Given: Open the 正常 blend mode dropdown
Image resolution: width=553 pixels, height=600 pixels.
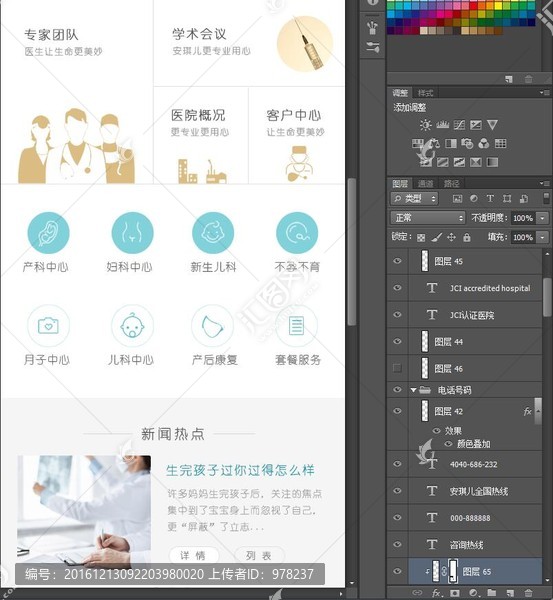Looking at the screenshot, I should pos(428,218).
